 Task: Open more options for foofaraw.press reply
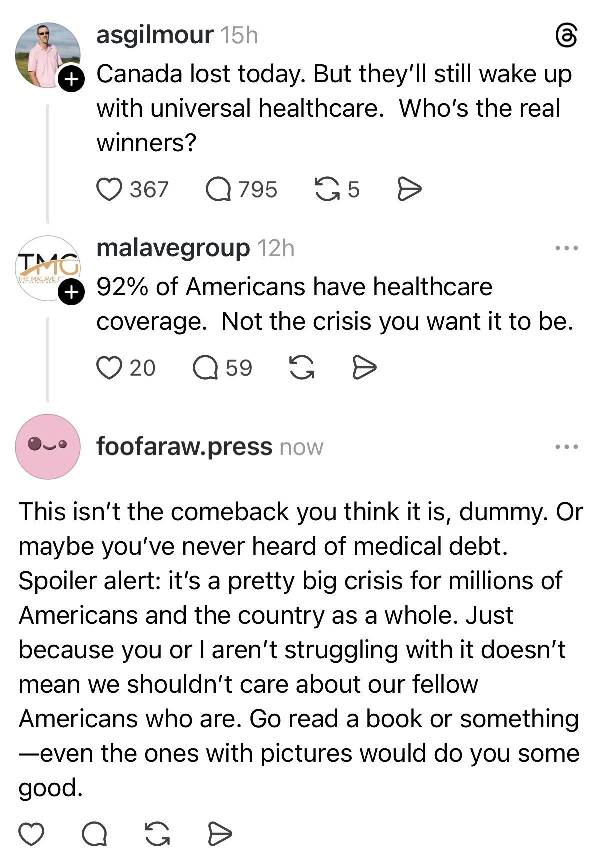pyautogui.click(x=567, y=446)
